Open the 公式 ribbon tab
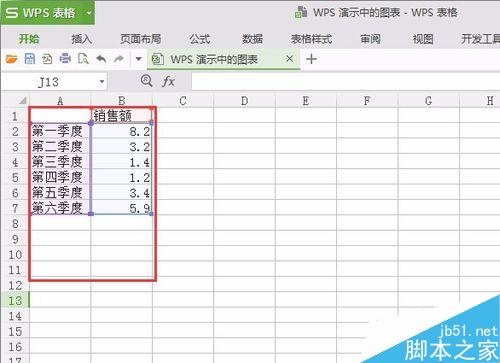The width and height of the screenshot is (500, 363). (x=200, y=39)
